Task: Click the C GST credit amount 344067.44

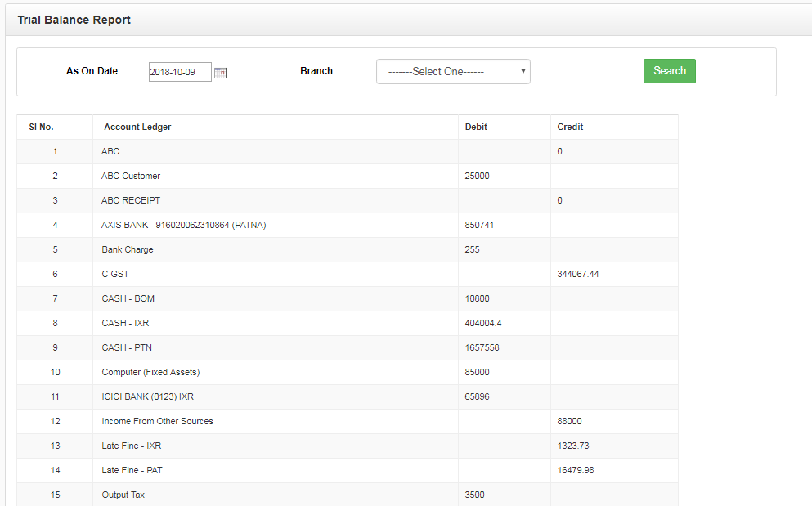Action: pyautogui.click(x=578, y=274)
